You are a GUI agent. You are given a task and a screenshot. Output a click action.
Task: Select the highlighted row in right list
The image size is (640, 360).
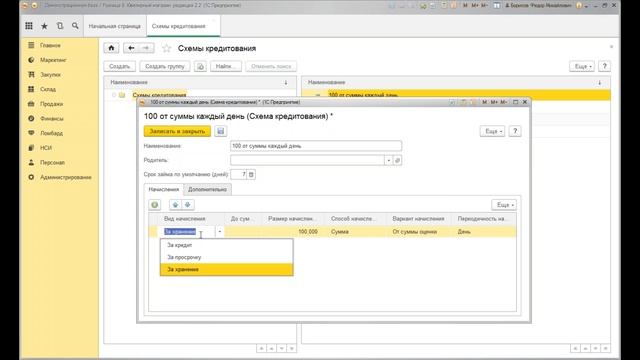(456, 95)
